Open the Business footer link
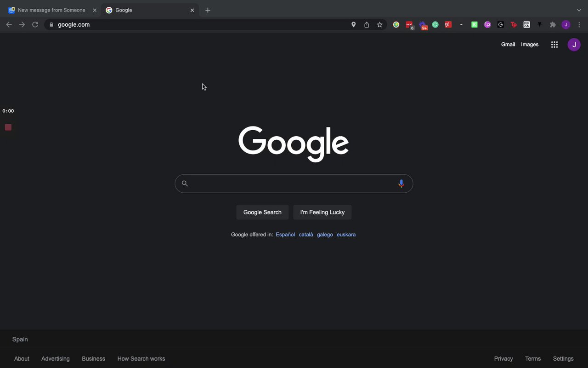Screen dimensions: 588x368 pyautogui.click(x=93, y=359)
